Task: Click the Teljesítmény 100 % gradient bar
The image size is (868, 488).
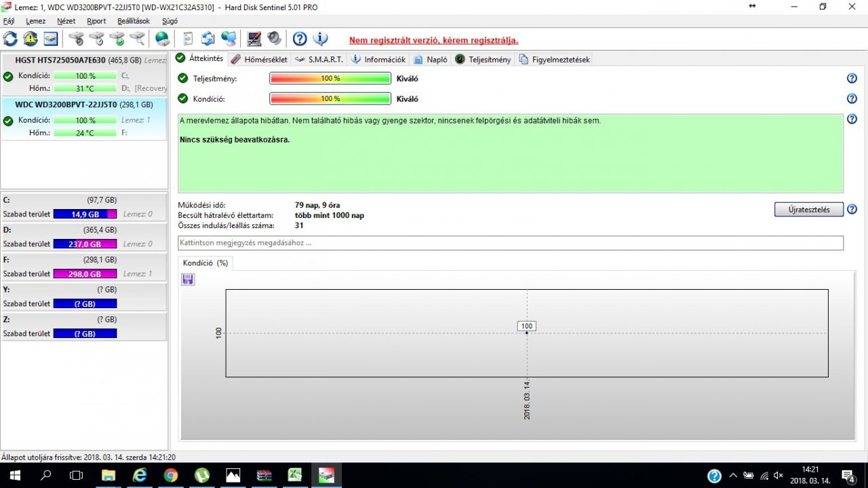Action: (x=330, y=79)
